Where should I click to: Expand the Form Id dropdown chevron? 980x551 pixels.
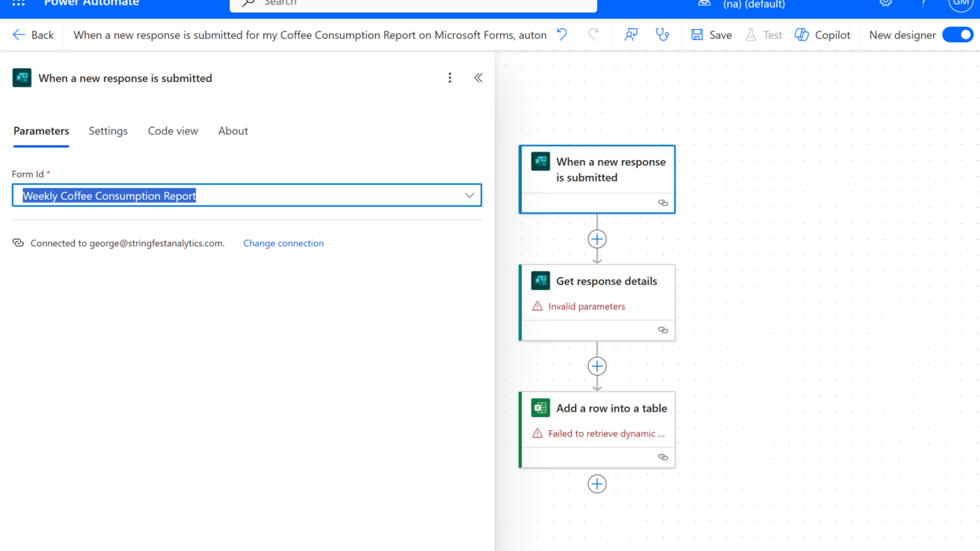[469, 195]
